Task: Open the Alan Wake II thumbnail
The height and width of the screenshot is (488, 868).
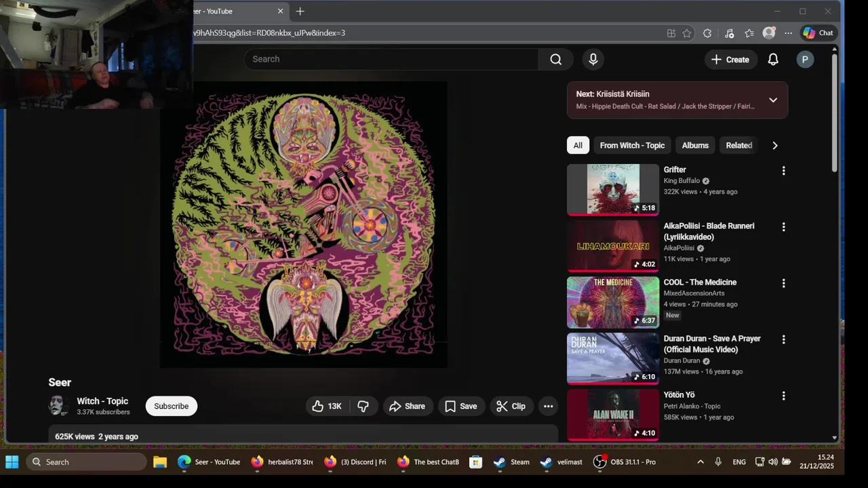Action: click(613, 414)
